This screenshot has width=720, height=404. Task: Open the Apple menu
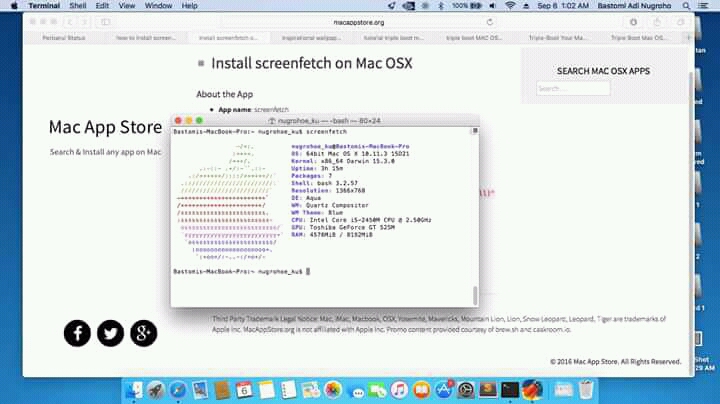[x=14, y=6]
